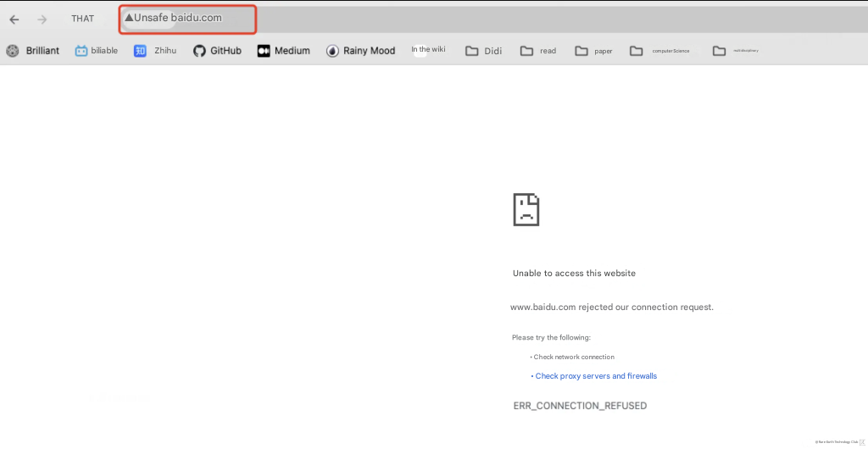Go forward with the right arrow

[42, 19]
